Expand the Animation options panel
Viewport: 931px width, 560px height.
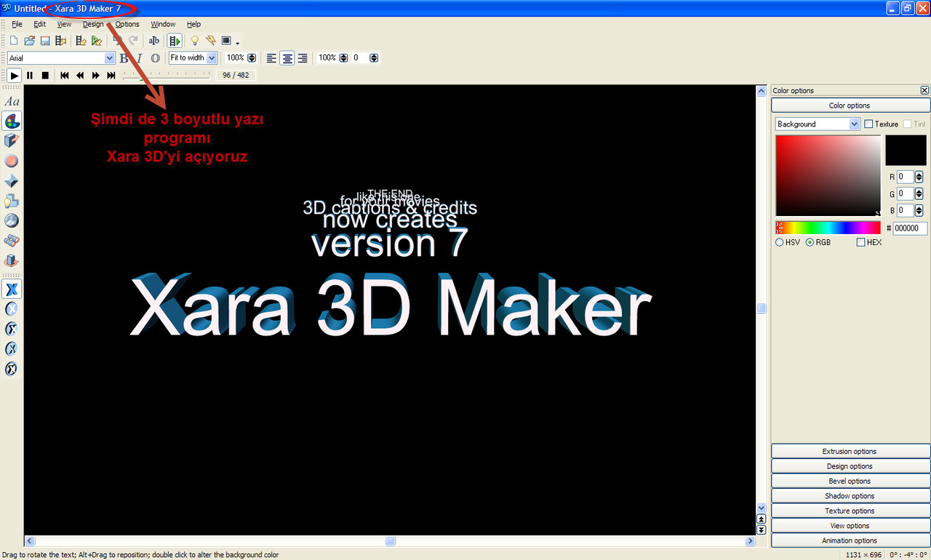click(850, 540)
